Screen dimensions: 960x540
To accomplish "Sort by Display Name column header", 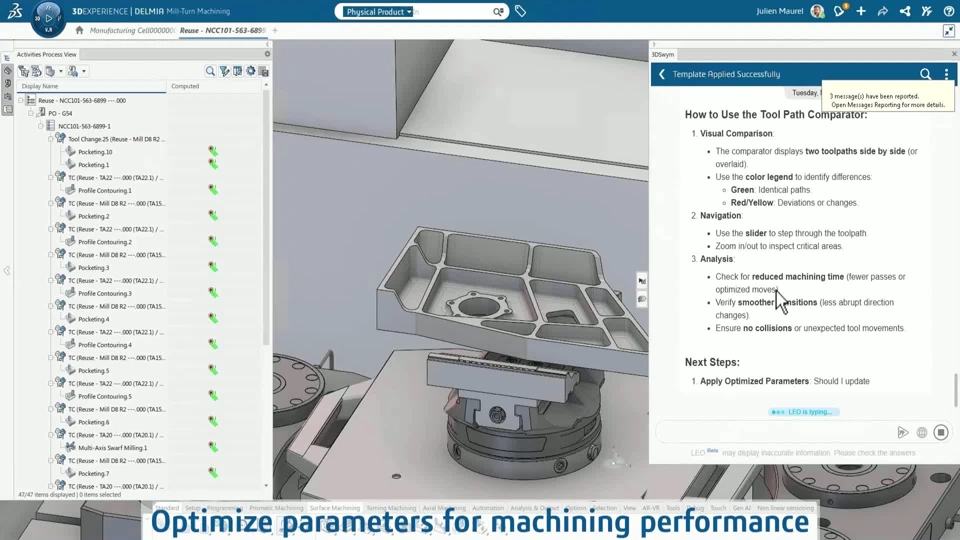I will click(x=92, y=86).
